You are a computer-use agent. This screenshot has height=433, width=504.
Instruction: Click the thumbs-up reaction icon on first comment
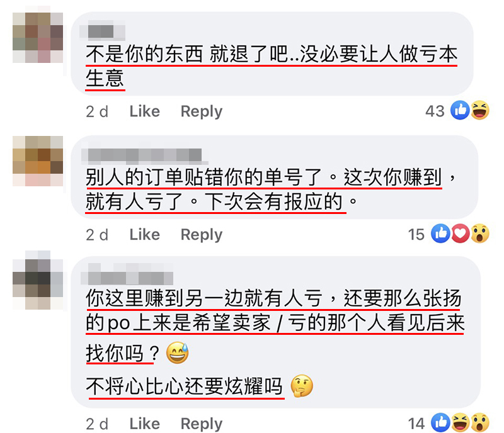point(460,110)
